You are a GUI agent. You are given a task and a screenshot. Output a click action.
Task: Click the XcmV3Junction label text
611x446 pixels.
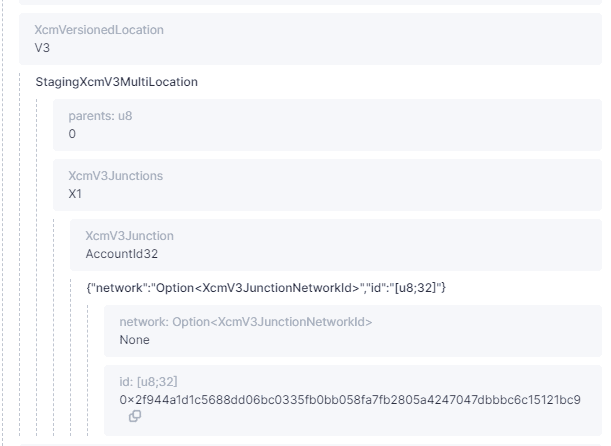click(x=129, y=236)
